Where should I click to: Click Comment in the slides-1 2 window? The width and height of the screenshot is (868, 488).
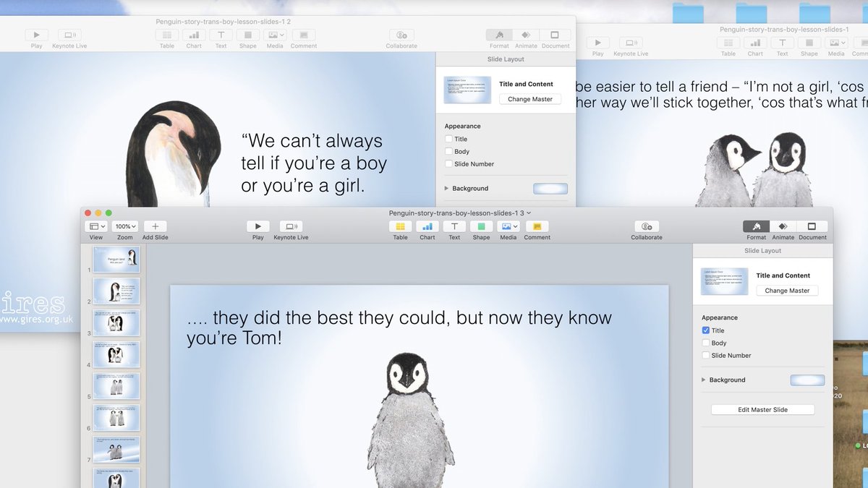(x=304, y=35)
